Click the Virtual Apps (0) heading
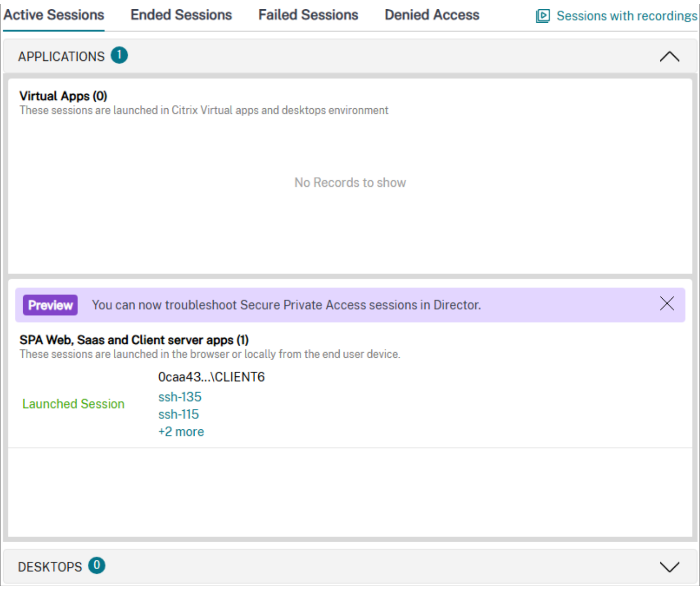The width and height of the screenshot is (700, 592). 63,96
